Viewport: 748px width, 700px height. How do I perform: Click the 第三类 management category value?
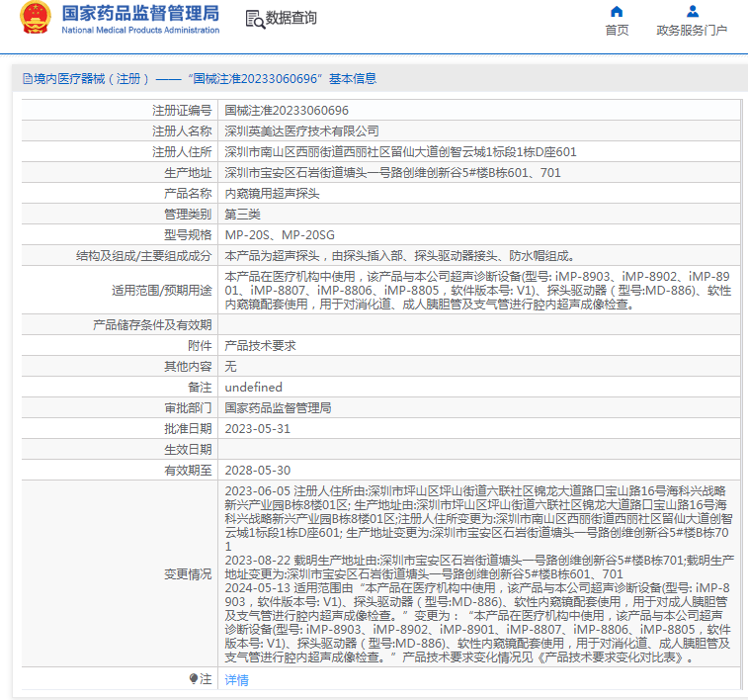point(242,215)
